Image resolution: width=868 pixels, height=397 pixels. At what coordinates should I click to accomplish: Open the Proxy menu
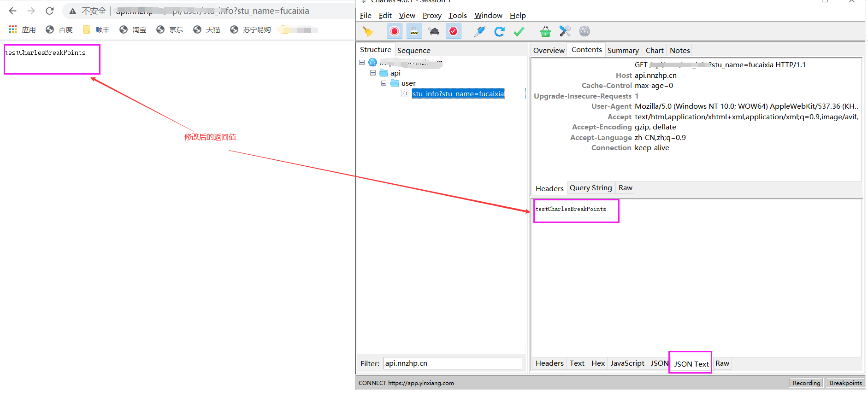[432, 15]
